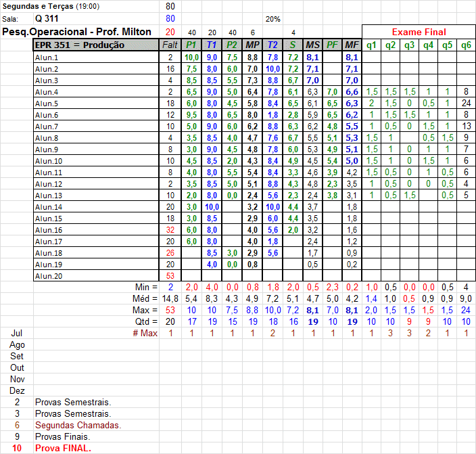The width and height of the screenshot is (476, 454).
Task: Click the 'Q 311' room cell
Action: 47,19
